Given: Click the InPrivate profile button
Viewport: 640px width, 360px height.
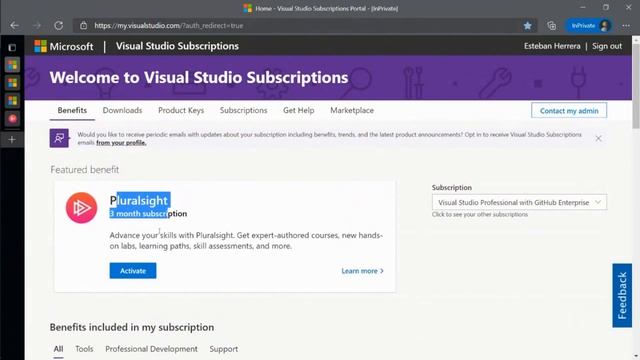Looking at the screenshot, I should [589, 26].
